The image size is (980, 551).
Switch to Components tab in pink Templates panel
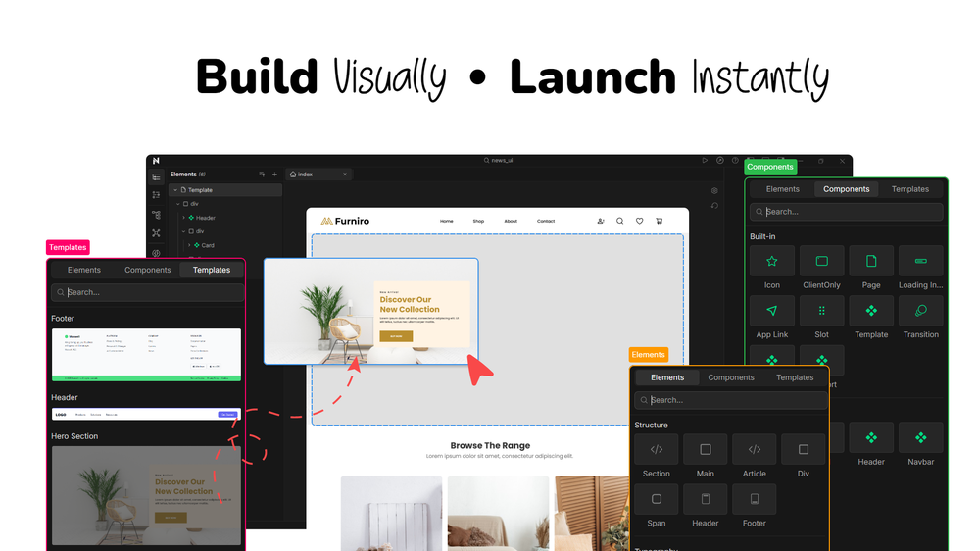(148, 270)
